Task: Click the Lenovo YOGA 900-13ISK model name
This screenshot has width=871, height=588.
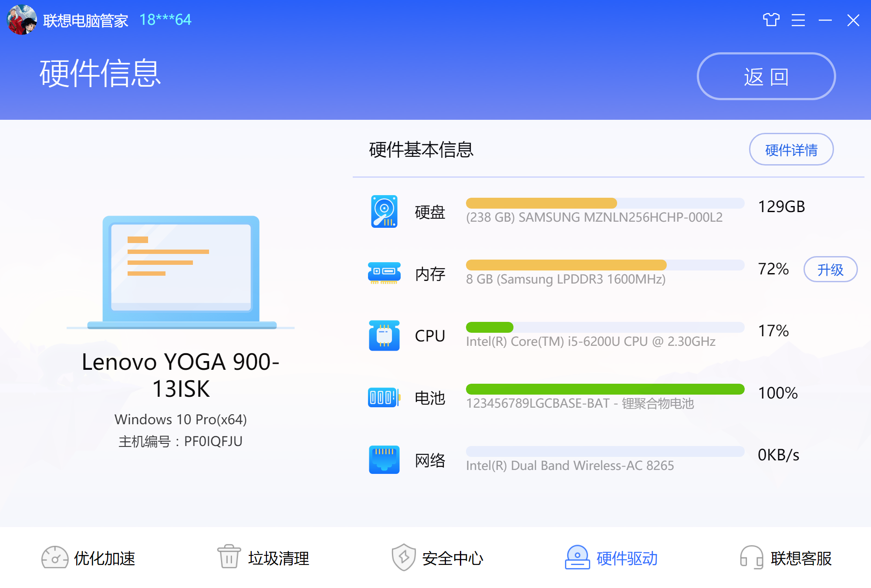Action: pos(181,375)
